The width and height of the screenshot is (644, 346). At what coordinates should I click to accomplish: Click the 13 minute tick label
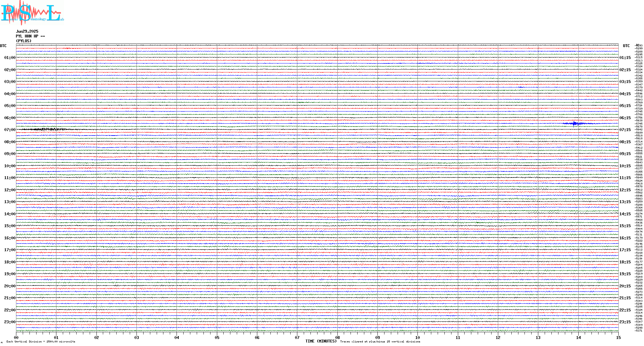(538, 337)
